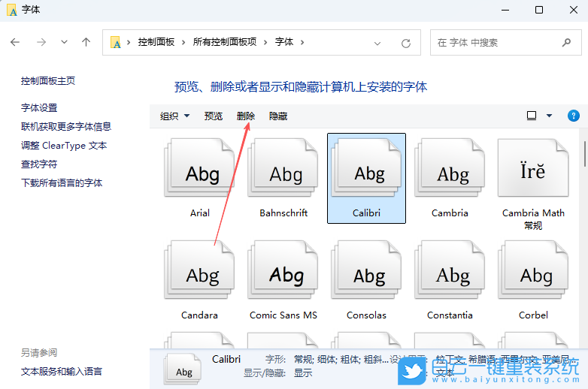Click 删除 in the toolbar
Image resolution: width=588 pixels, height=389 pixels.
point(246,116)
